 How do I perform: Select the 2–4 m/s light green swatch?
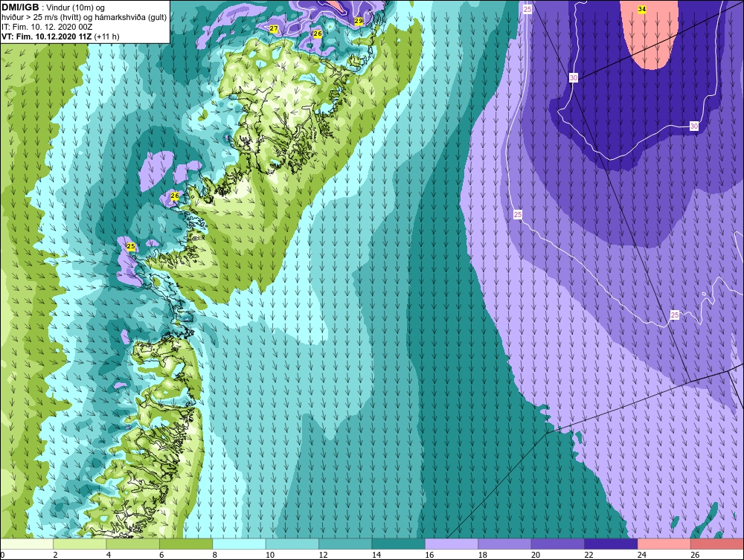click(x=80, y=544)
